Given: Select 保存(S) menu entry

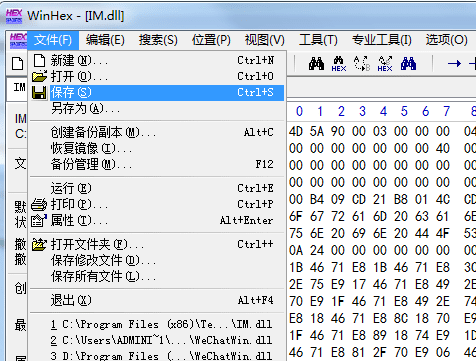Looking at the screenshot, I should click(157, 93).
